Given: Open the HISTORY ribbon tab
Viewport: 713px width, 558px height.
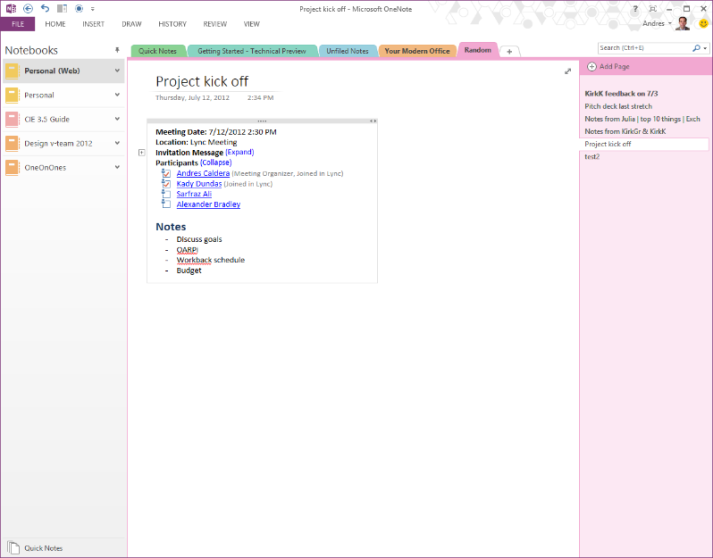Looking at the screenshot, I should coord(172,24).
